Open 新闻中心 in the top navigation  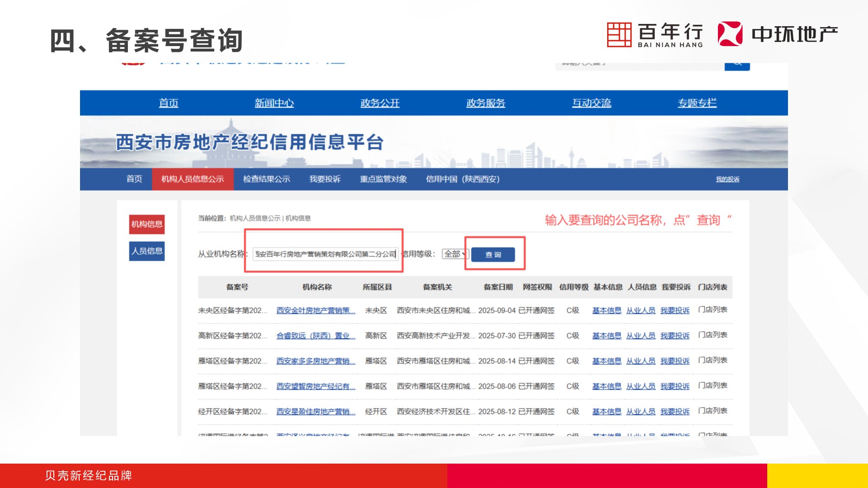pyautogui.click(x=274, y=103)
